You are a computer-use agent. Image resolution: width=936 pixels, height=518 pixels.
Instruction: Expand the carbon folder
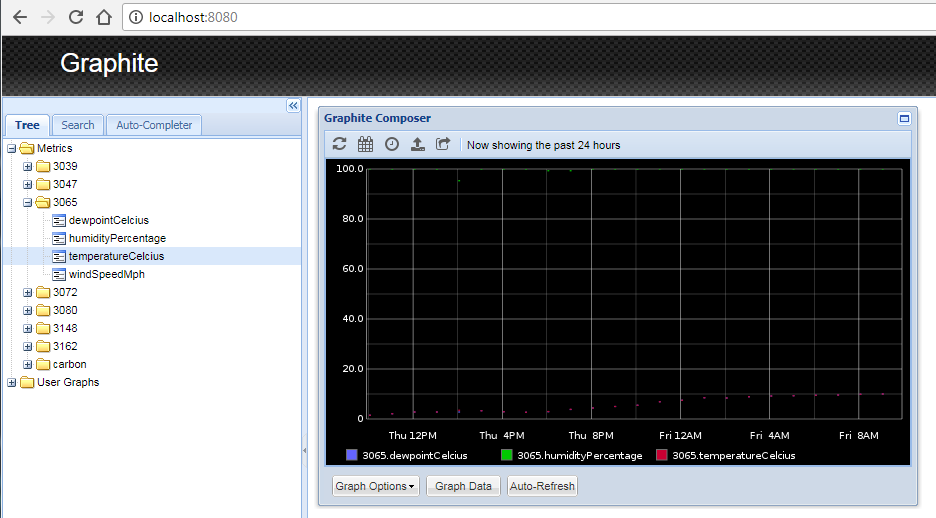click(x=28, y=365)
